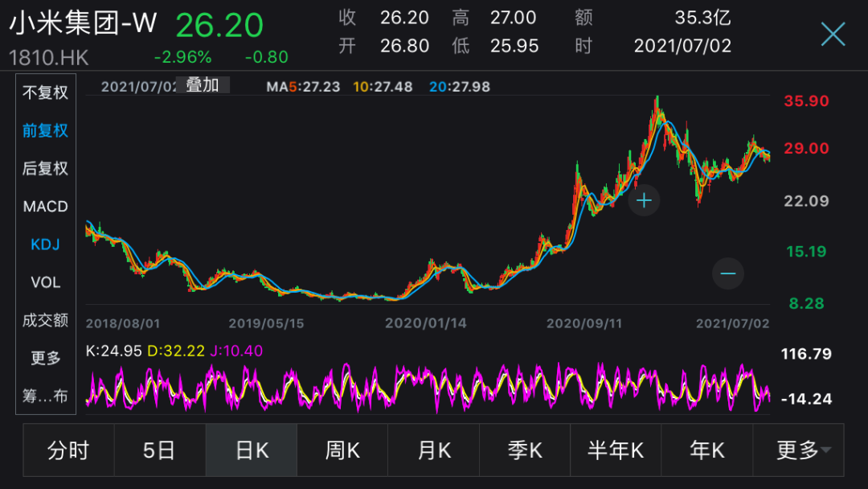The height and width of the screenshot is (489, 868).
Task: Click the percent change -2.96%
Action: 182,57
